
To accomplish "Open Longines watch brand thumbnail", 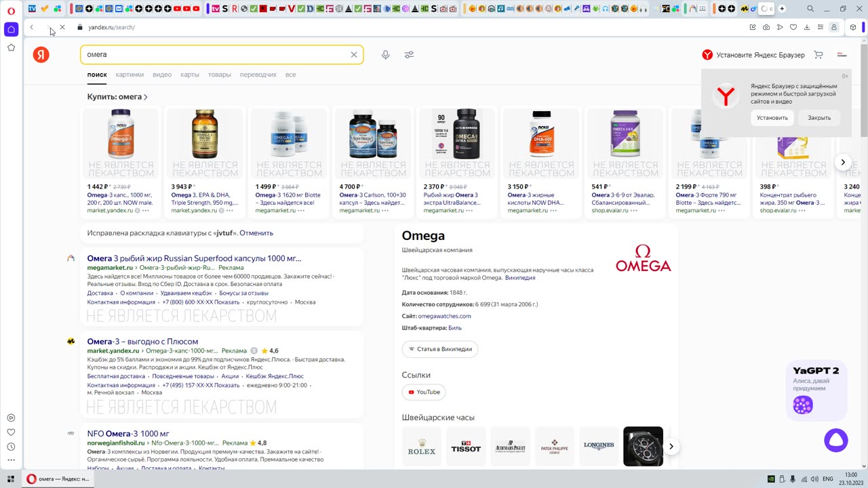I will pyautogui.click(x=599, y=447).
